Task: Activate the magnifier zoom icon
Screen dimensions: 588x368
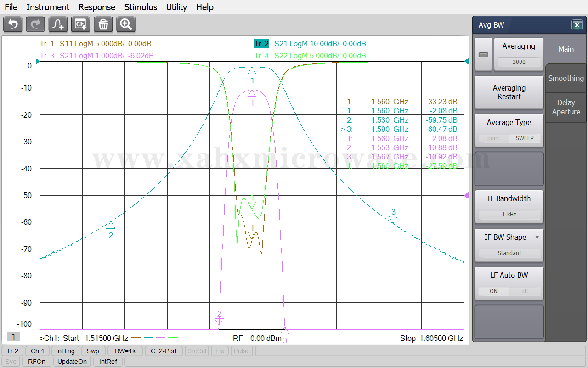Action: pos(126,24)
